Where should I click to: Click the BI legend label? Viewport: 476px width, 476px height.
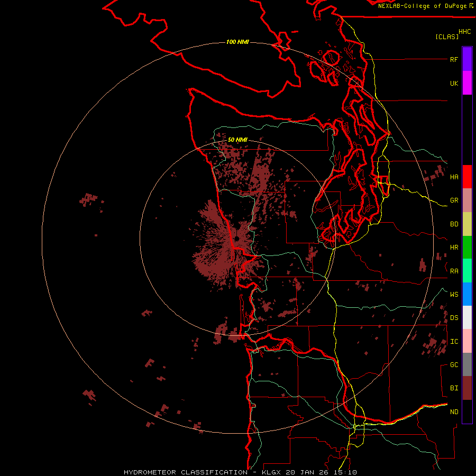(454, 388)
